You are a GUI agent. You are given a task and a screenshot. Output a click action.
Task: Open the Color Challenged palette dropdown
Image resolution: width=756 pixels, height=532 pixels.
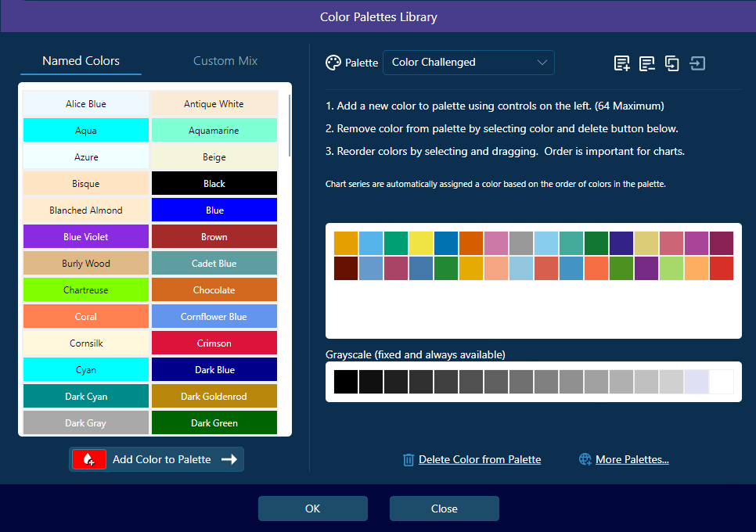point(468,63)
